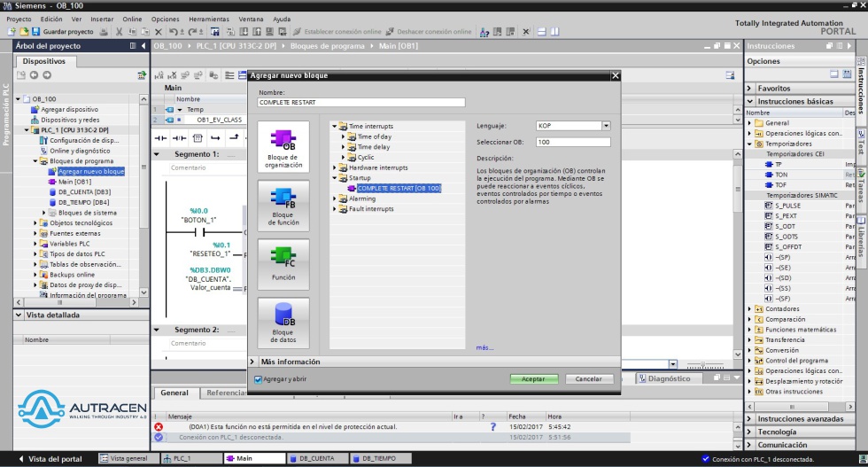Click the close branch icon in ladder toolbar
868x467 pixels.
(234, 137)
